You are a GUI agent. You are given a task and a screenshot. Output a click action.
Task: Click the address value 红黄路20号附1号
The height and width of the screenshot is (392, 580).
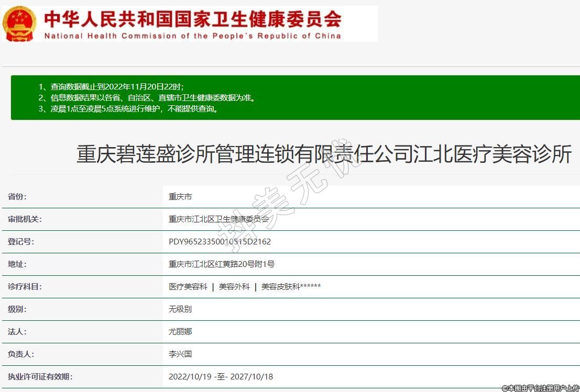(x=221, y=264)
